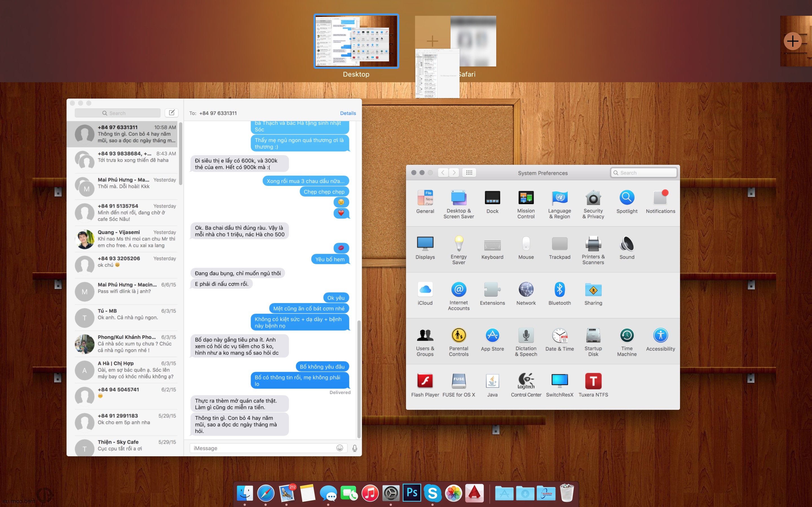
Task: Click the microphone dictation icon in Messages
Action: [355, 448]
